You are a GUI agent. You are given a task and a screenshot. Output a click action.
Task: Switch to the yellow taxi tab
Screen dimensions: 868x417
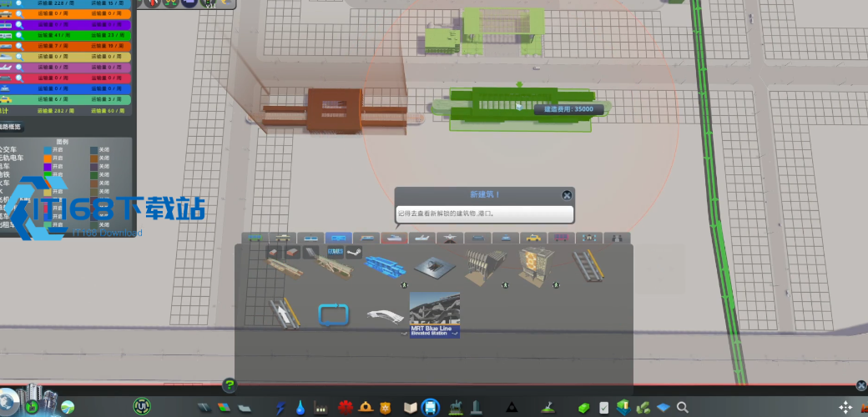tap(533, 238)
